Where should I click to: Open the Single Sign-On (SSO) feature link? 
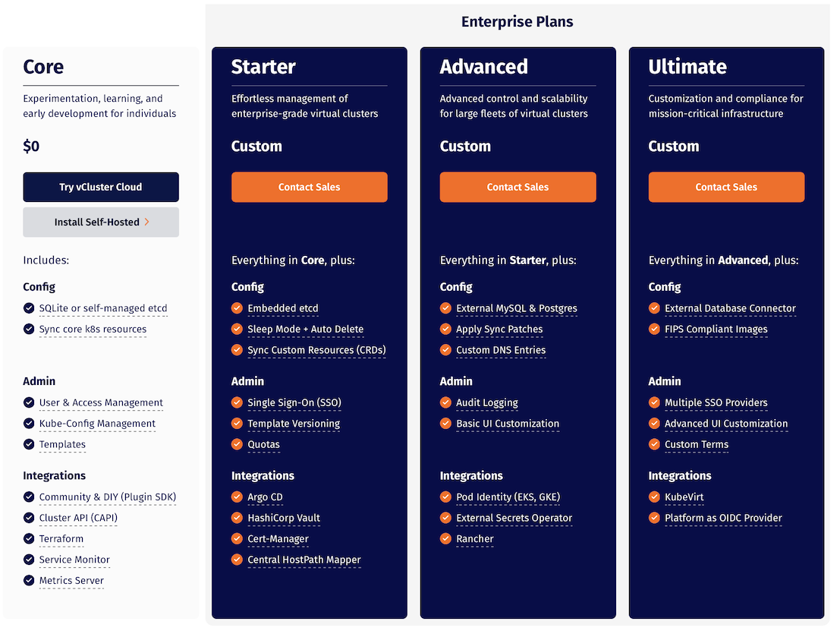(x=294, y=402)
